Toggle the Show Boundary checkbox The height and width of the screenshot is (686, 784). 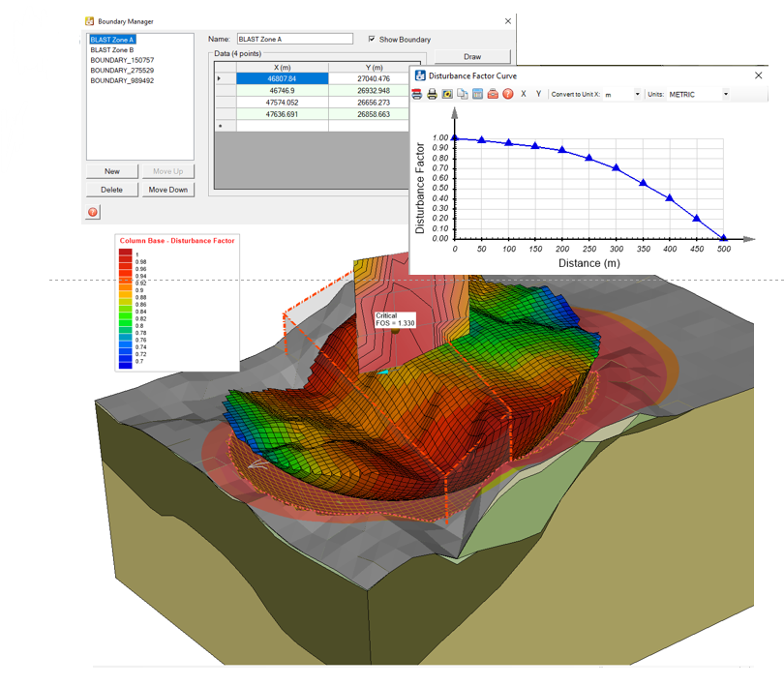click(372, 39)
